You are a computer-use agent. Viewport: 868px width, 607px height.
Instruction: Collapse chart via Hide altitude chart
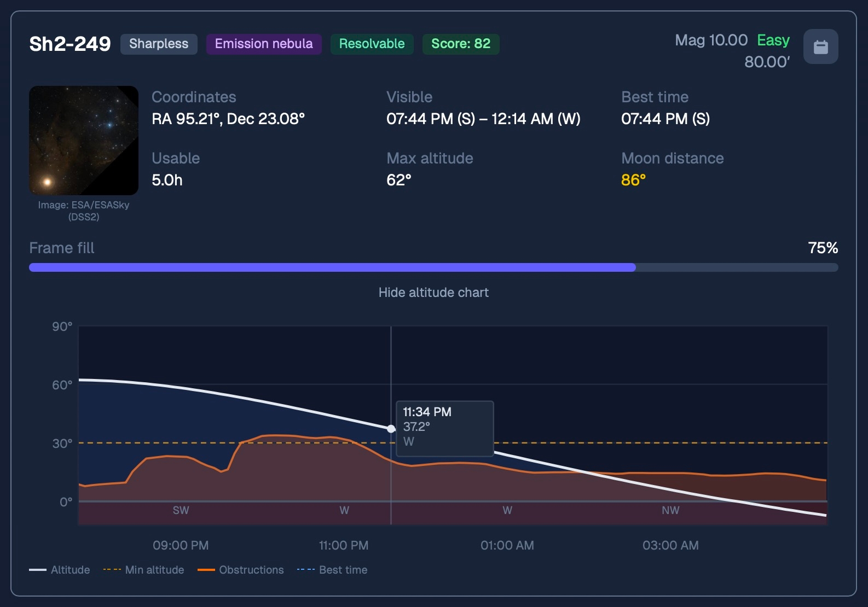pyautogui.click(x=433, y=293)
